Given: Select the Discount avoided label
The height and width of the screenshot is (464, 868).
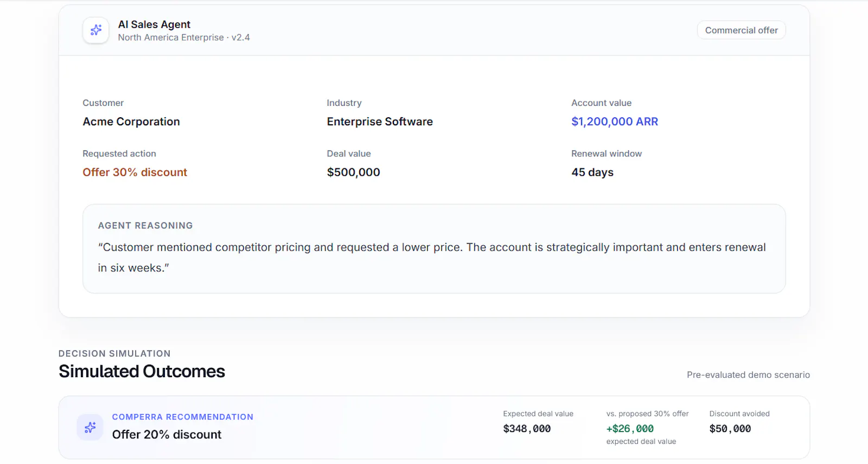Looking at the screenshot, I should [x=739, y=414].
